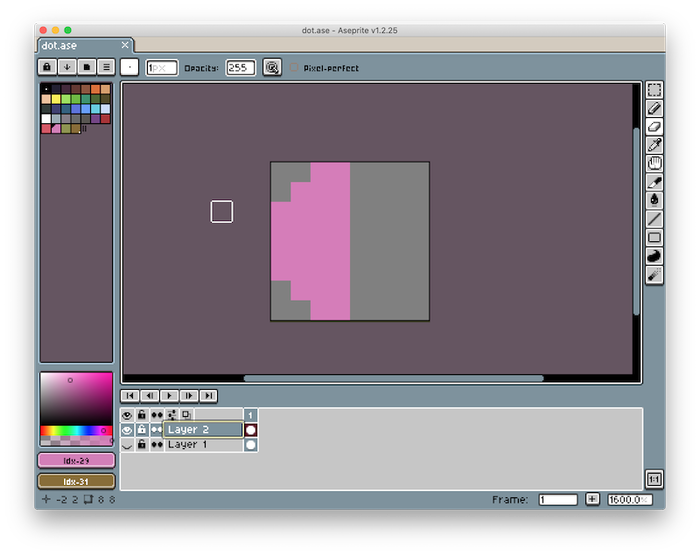
Task: Toggle the lock on Layer 1
Action: (142, 445)
